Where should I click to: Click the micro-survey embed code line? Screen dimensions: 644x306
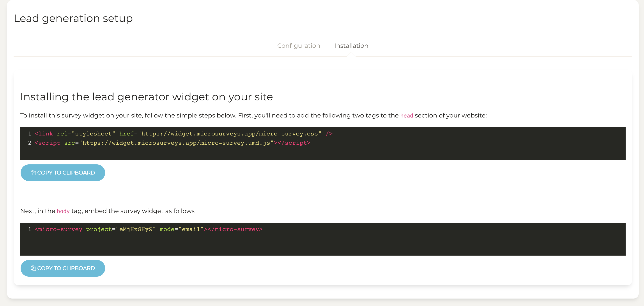(x=149, y=229)
